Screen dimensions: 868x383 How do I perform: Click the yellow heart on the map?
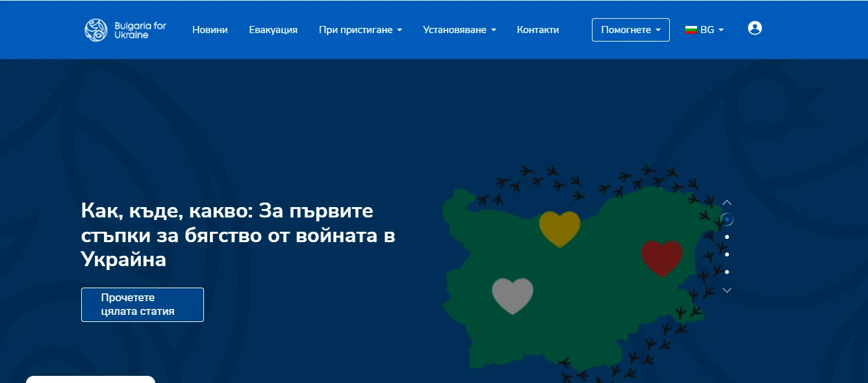(559, 228)
